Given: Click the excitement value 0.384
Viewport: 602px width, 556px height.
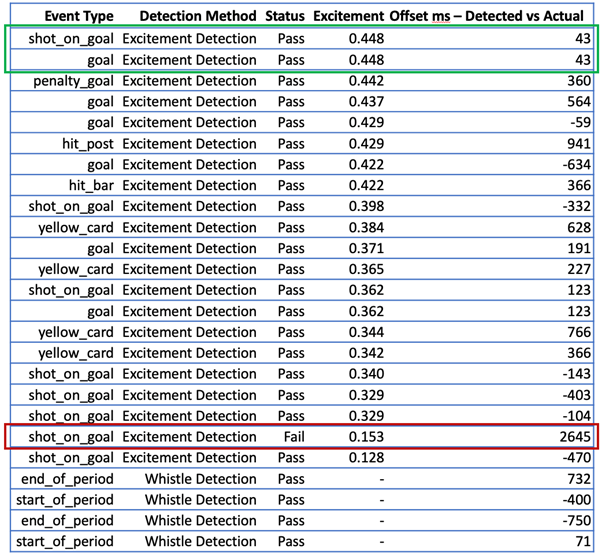Looking at the screenshot, I should (x=366, y=228).
